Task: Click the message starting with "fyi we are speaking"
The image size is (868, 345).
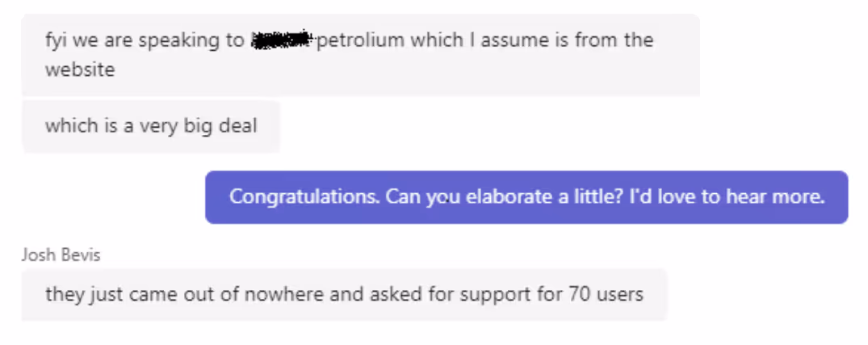Action: 359,55
